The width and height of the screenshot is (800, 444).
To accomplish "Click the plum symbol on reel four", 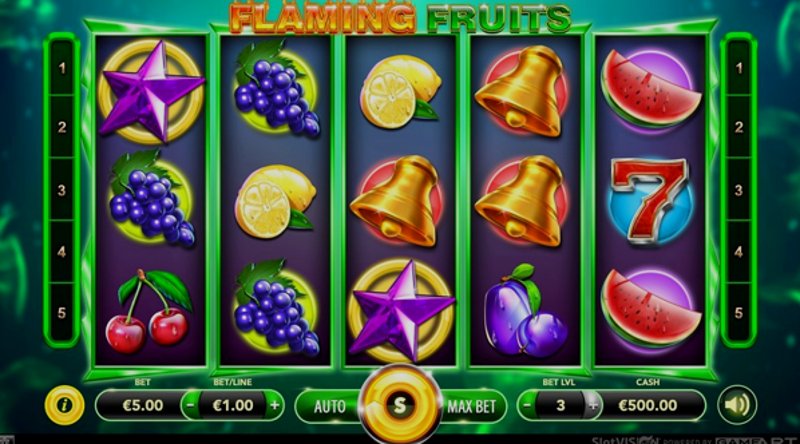I will point(525,311).
